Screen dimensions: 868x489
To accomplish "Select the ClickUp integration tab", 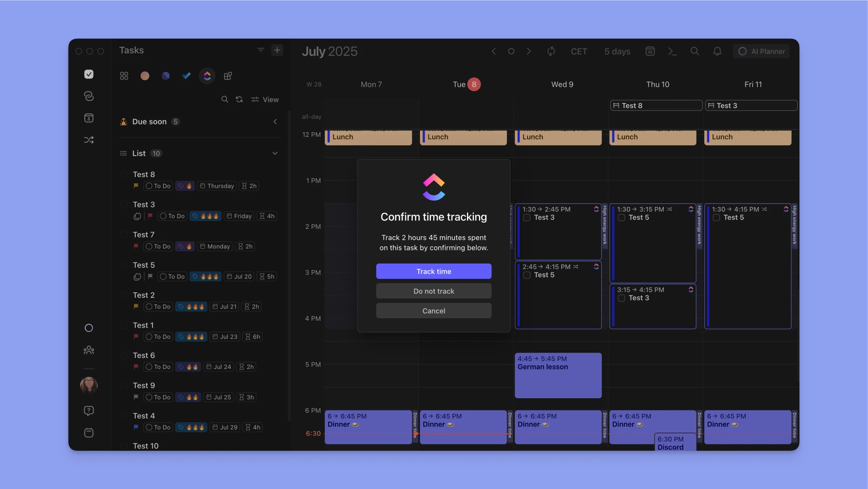I will [x=207, y=76].
